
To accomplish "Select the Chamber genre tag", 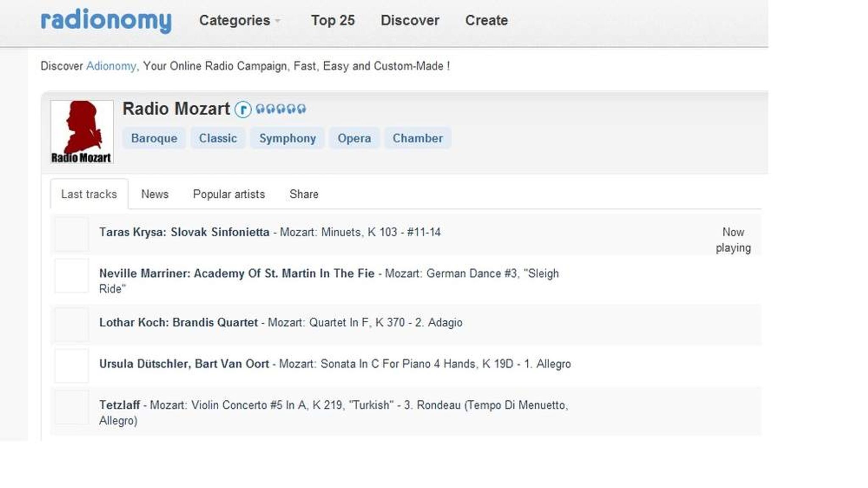I will coord(417,138).
